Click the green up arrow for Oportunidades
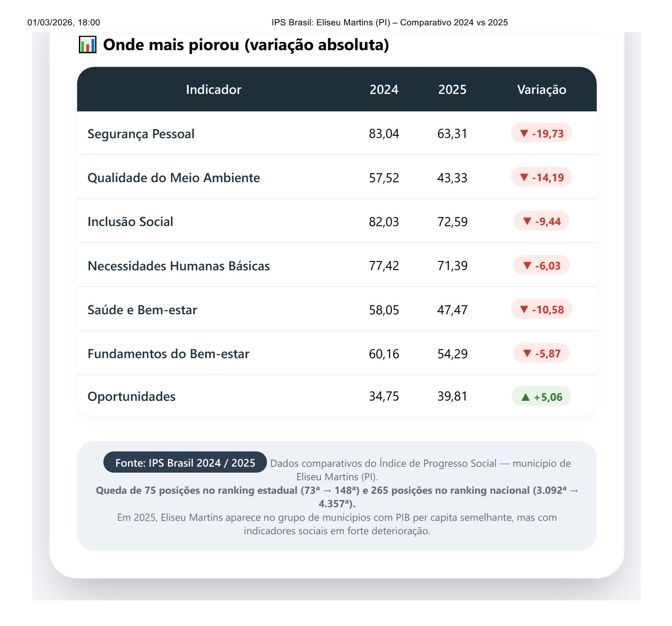 pyautogui.click(x=526, y=397)
